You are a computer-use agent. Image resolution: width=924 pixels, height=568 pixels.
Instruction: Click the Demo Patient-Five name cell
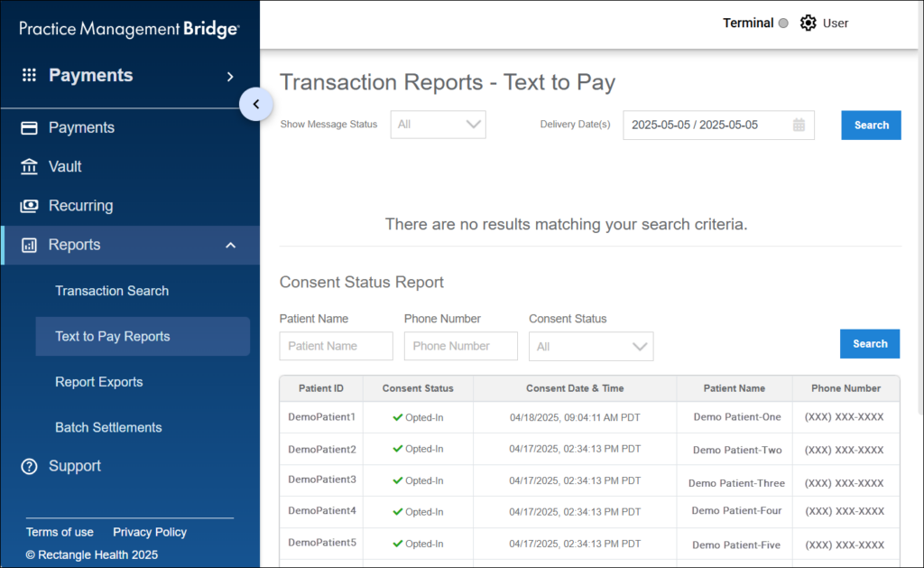[x=736, y=545]
